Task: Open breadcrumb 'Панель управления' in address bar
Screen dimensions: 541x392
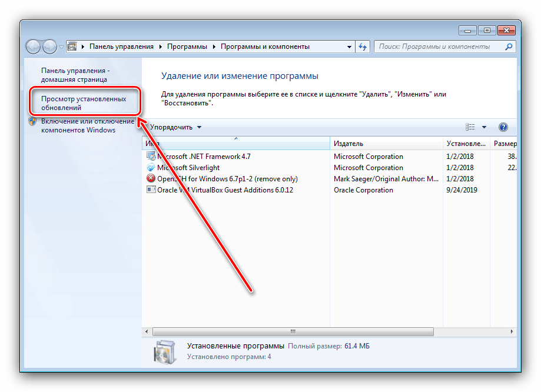Action: 121,46
